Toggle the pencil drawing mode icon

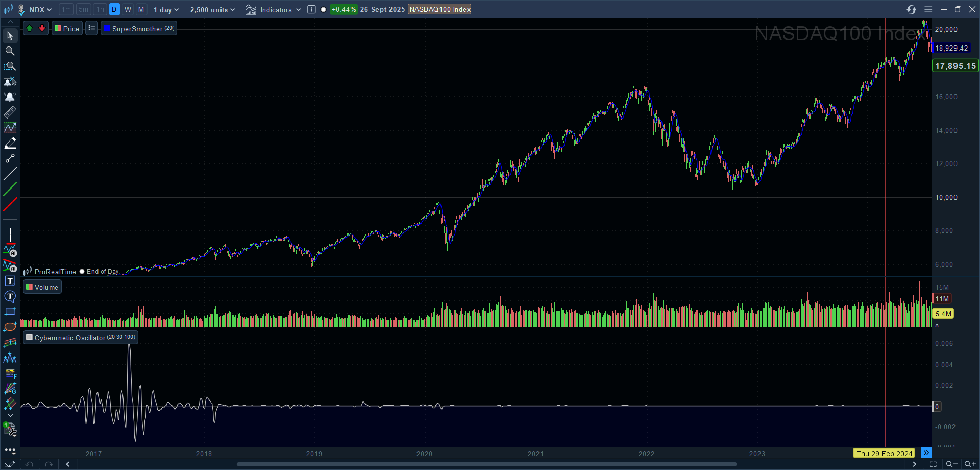(x=10, y=464)
